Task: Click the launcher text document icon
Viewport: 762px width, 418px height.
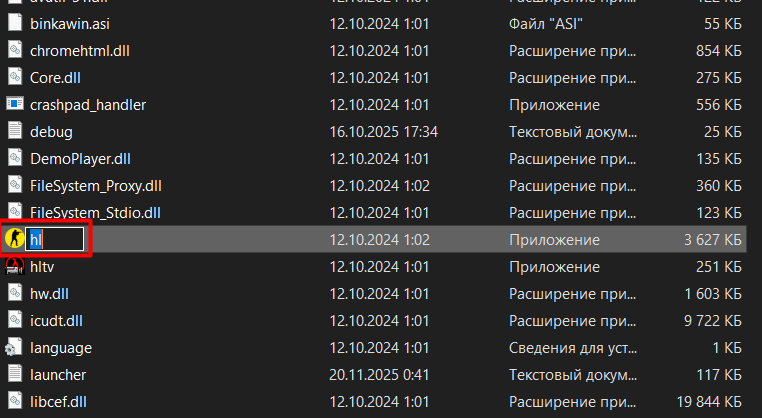Action: 15,374
